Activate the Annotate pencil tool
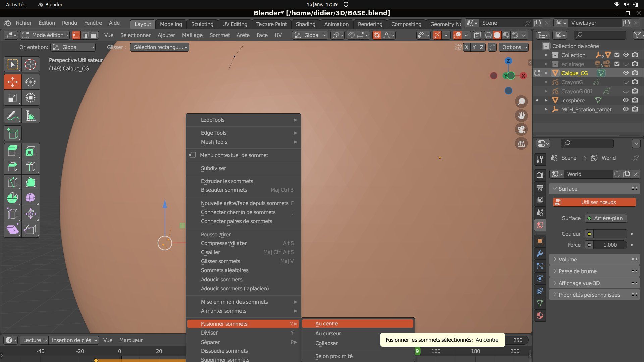This screenshot has height=362, width=644. 13,116
